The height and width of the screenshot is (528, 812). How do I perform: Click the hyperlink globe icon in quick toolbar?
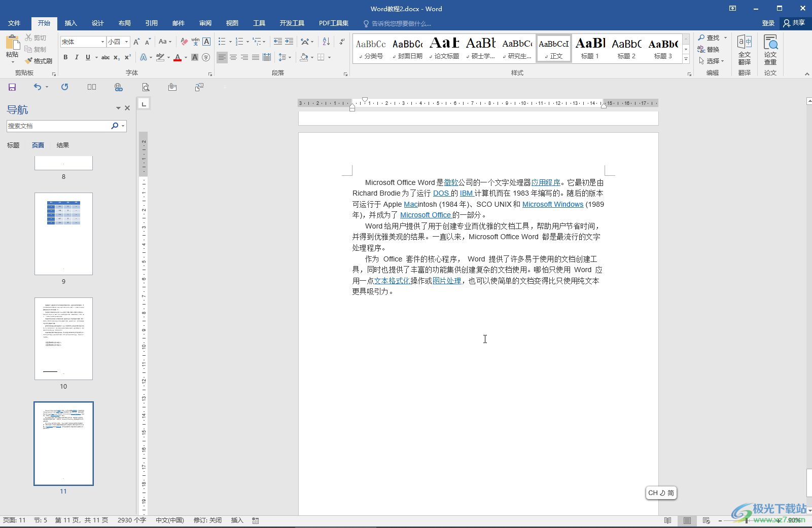tap(119, 87)
